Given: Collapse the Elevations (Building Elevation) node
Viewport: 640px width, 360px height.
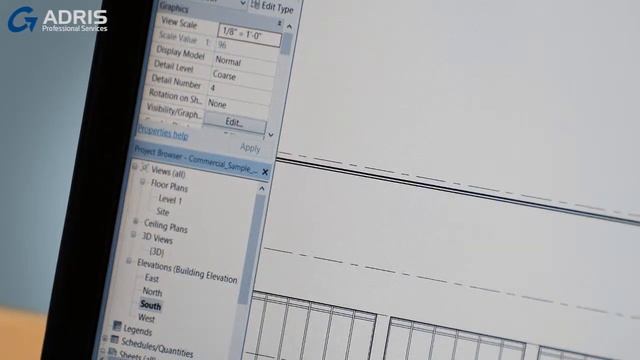Looking at the screenshot, I should click(129, 260).
